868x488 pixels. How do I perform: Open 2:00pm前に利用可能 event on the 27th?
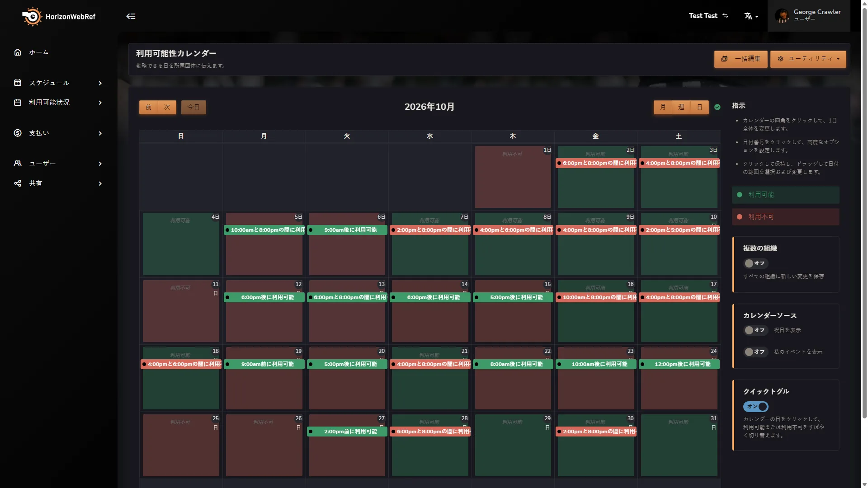coord(347,432)
